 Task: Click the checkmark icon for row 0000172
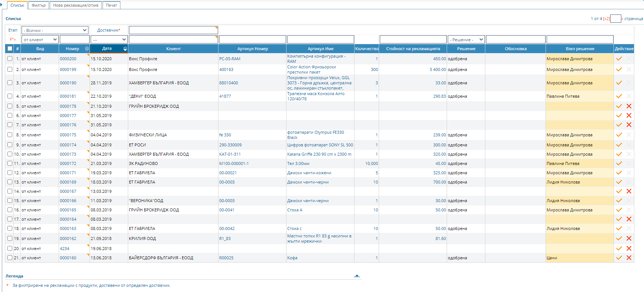click(x=619, y=163)
